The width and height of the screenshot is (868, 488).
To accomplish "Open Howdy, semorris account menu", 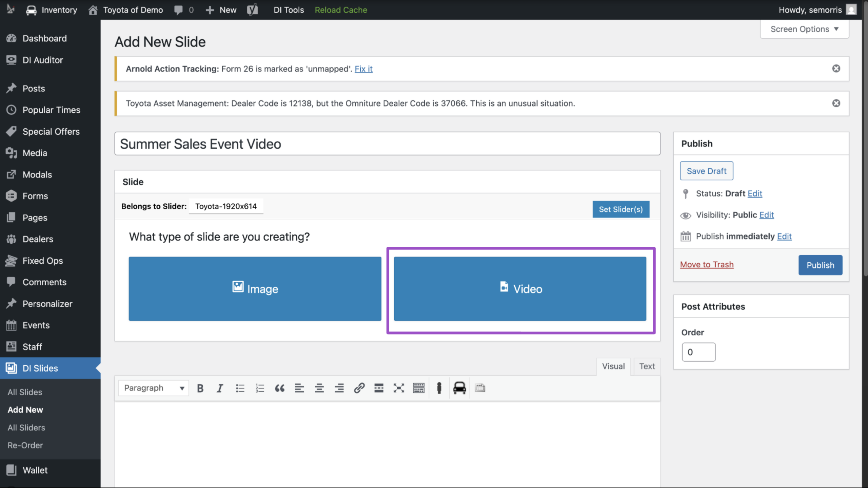I will pos(817,10).
